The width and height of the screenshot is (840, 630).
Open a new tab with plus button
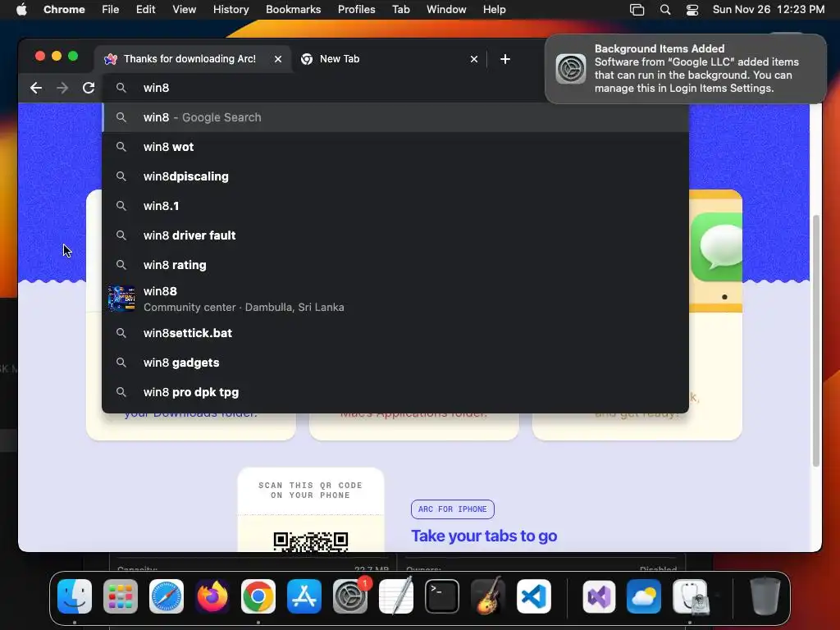tap(505, 59)
